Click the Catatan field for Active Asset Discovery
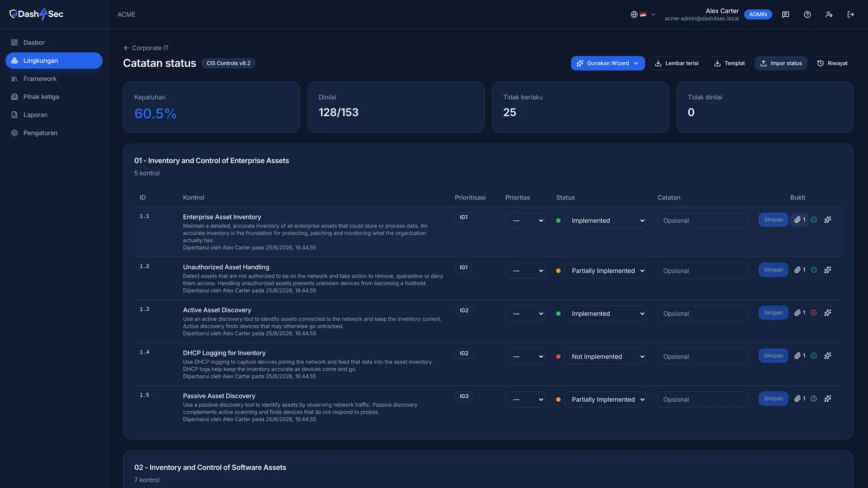The image size is (868, 488). pyautogui.click(x=702, y=313)
